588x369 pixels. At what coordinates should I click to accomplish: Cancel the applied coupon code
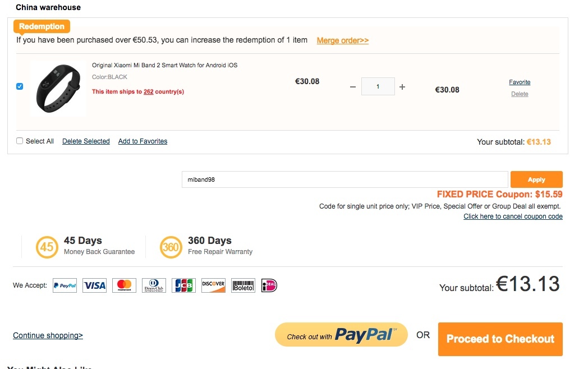513,216
